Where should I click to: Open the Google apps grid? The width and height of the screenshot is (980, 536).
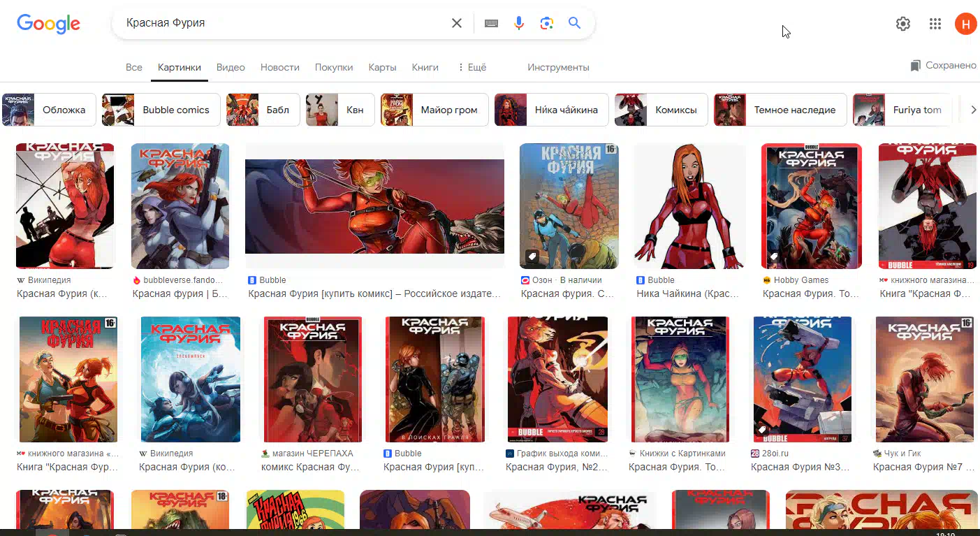pos(935,24)
